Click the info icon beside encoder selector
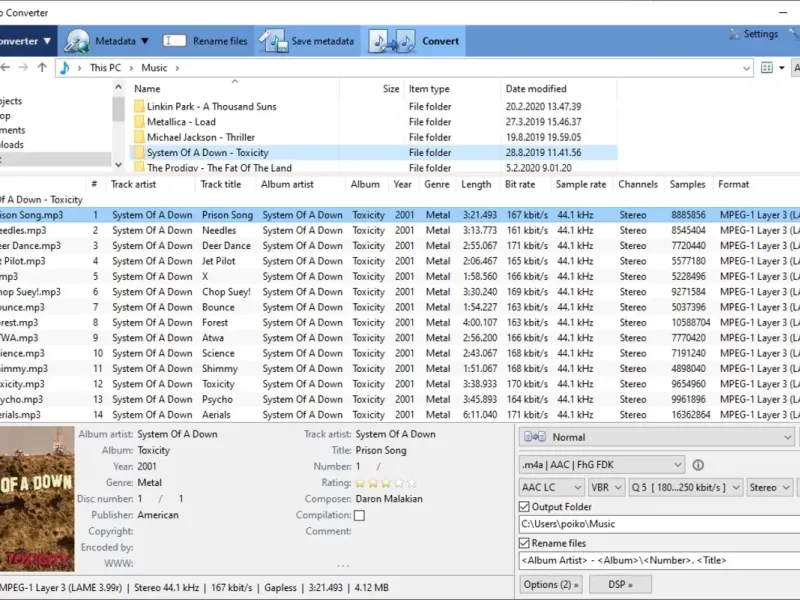Image resolution: width=800 pixels, height=600 pixels. [x=698, y=465]
